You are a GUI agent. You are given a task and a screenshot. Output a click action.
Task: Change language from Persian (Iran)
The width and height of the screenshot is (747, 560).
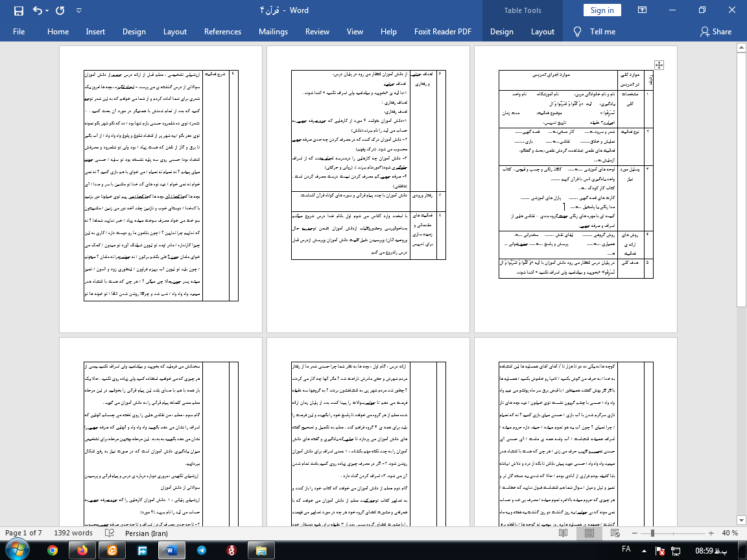tap(147, 533)
